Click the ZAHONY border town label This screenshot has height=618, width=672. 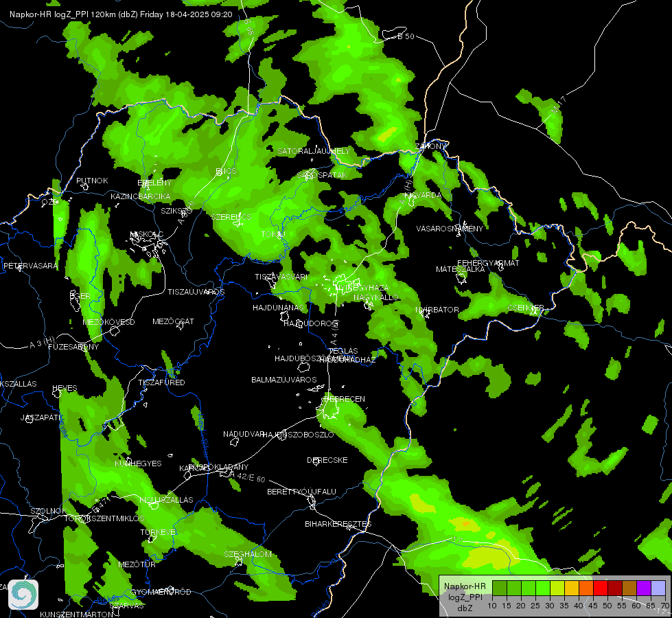pos(431,146)
